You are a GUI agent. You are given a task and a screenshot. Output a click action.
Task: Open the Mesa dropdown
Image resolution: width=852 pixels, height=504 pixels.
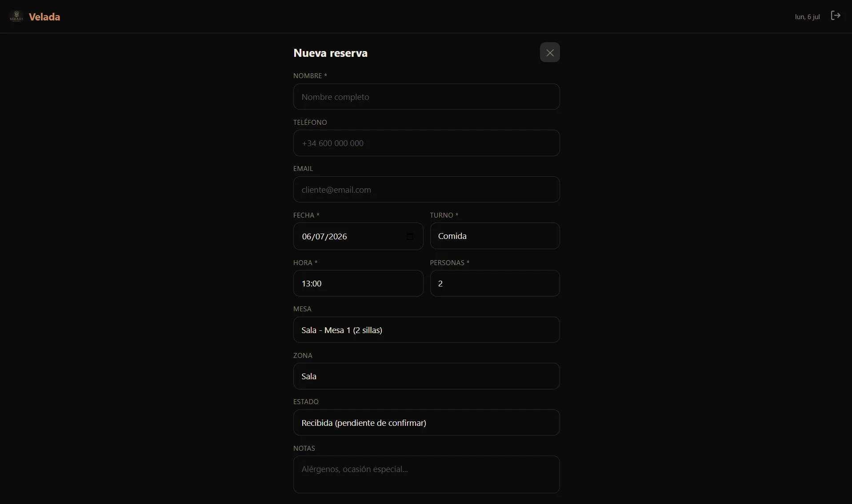click(426, 330)
